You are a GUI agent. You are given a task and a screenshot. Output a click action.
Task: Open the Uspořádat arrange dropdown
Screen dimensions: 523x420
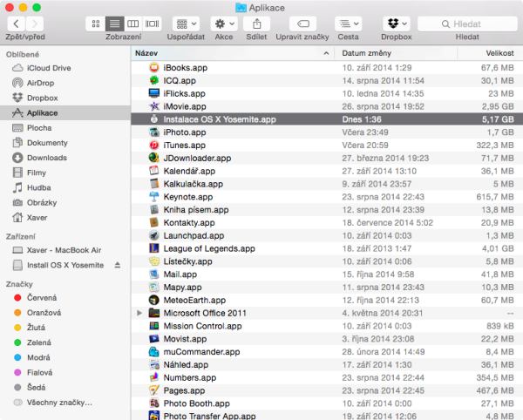(x=186, y=23)
